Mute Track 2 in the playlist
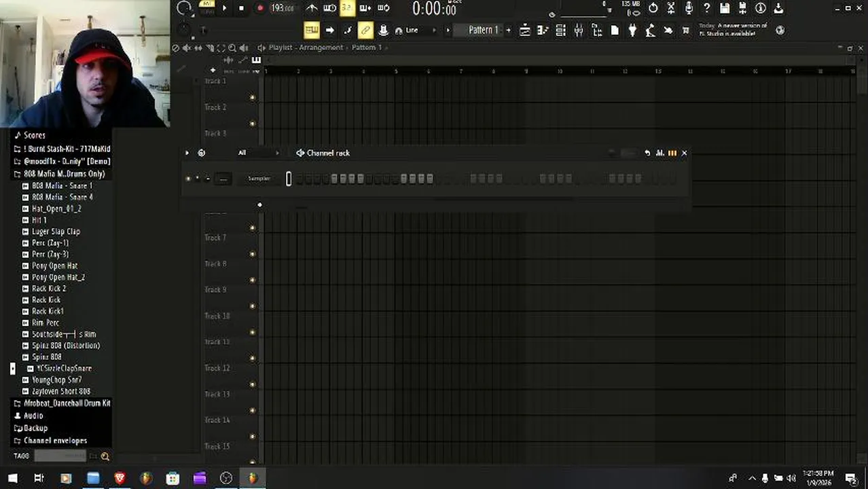 [x=253, y=98]
